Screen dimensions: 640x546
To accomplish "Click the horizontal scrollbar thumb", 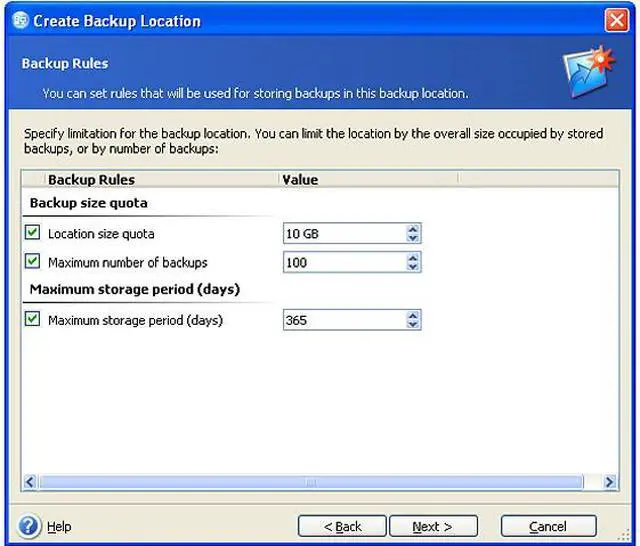I will (311, 482).
